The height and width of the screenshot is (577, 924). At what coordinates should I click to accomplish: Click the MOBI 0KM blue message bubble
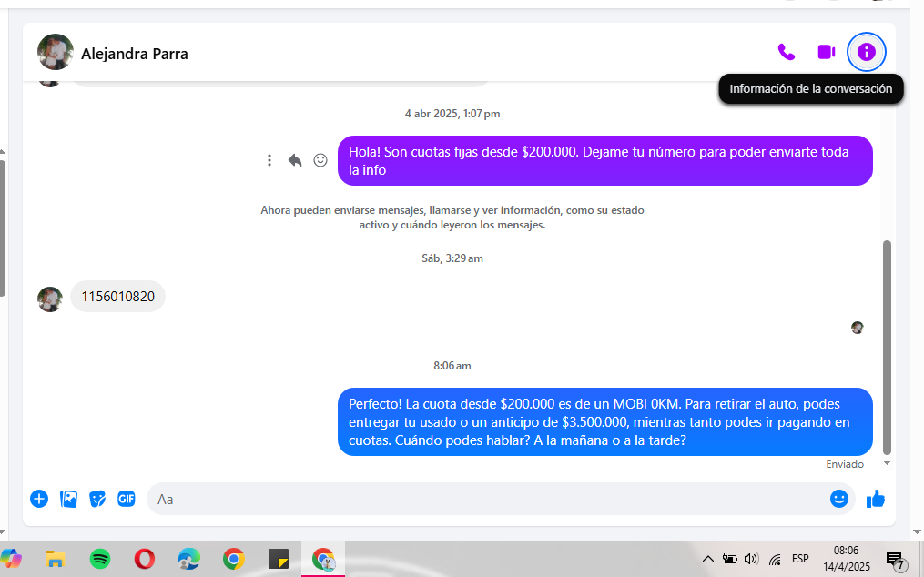[x=605, y=422]
